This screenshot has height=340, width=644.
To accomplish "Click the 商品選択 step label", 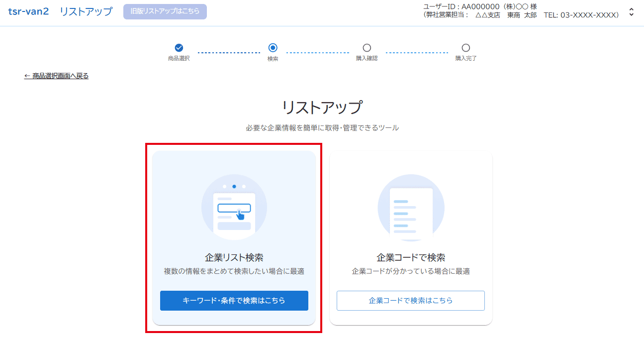I will (x=179, y=58).
